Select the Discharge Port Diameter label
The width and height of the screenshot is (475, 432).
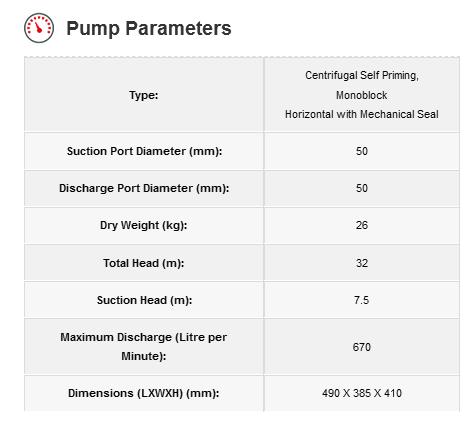144,188
